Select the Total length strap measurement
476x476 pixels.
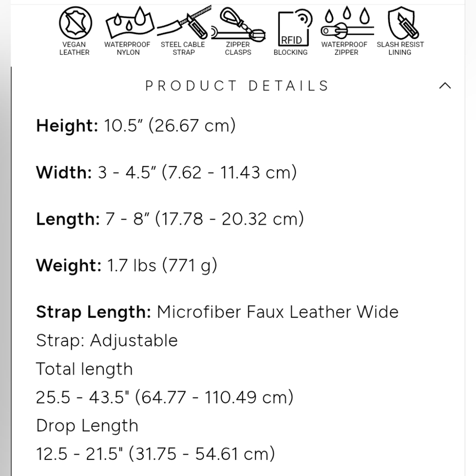(165, 397)
